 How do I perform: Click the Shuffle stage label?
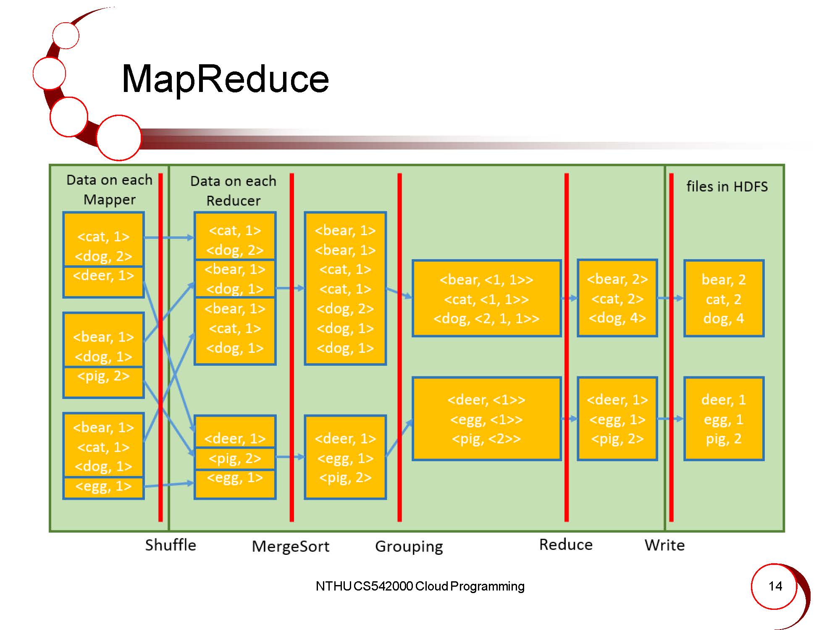point(171,545)
